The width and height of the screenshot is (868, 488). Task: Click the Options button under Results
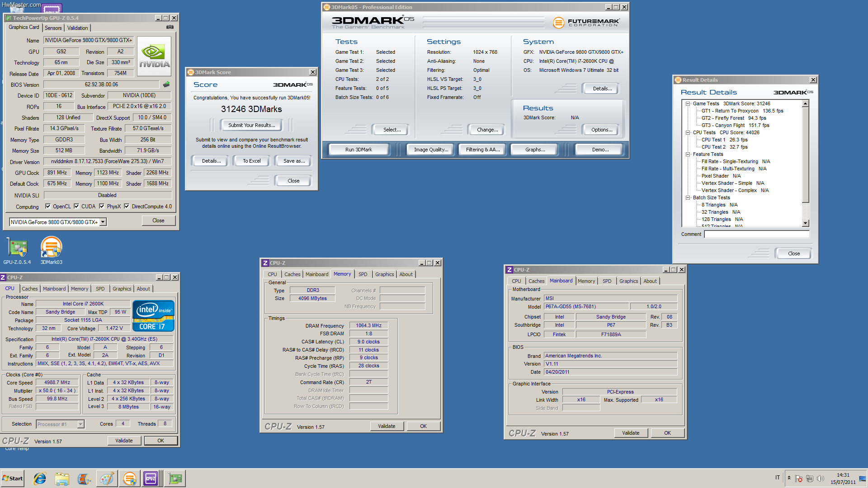[602, 130]
